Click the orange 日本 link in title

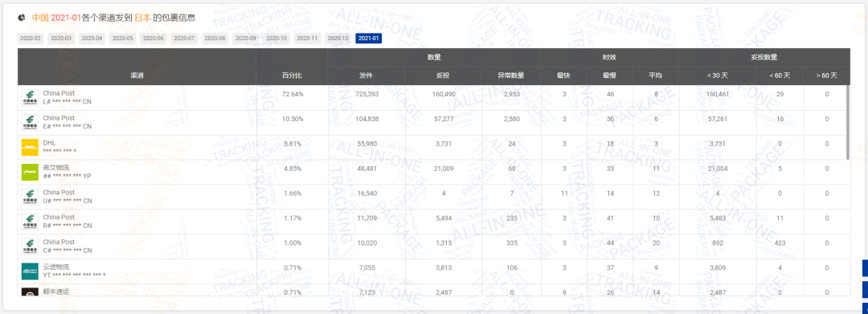coord(143,18)
